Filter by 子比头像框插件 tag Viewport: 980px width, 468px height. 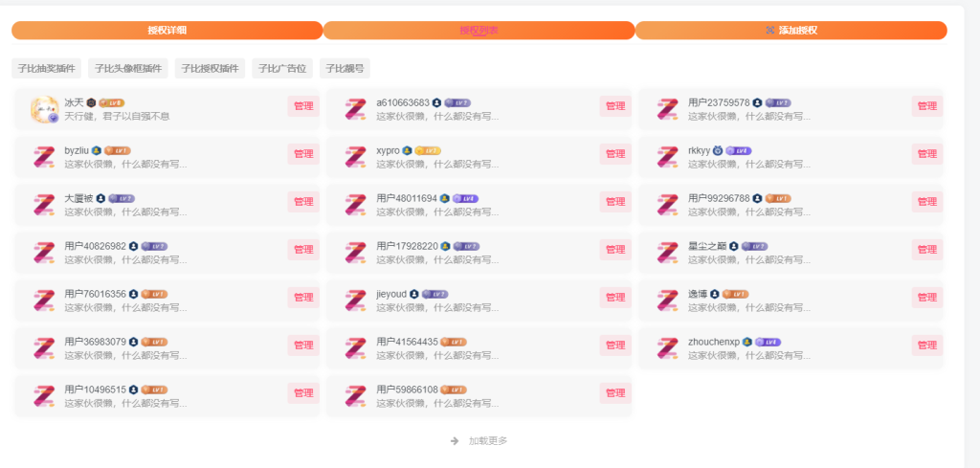[127, 68]
